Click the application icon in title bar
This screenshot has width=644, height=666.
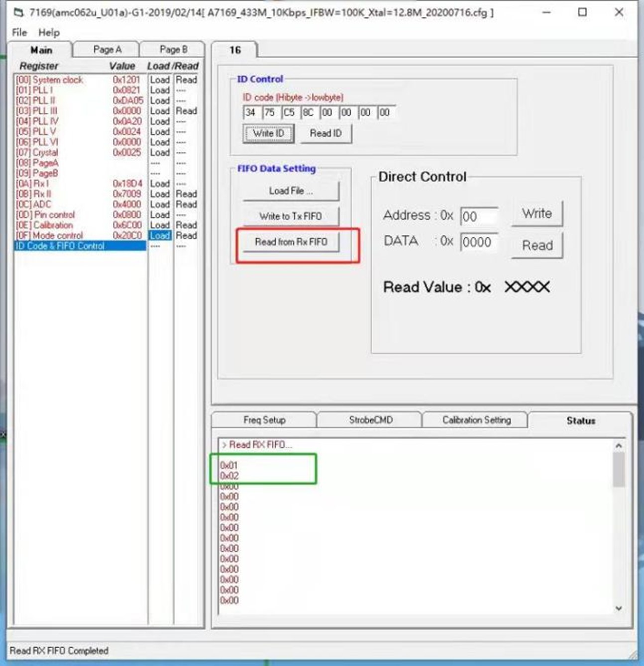pos(19,12)
